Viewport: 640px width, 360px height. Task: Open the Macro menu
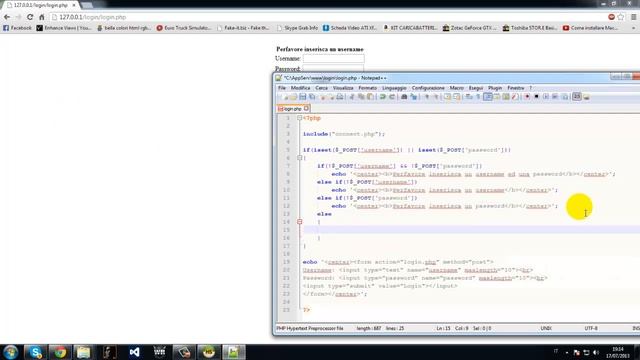pos(456,88)
